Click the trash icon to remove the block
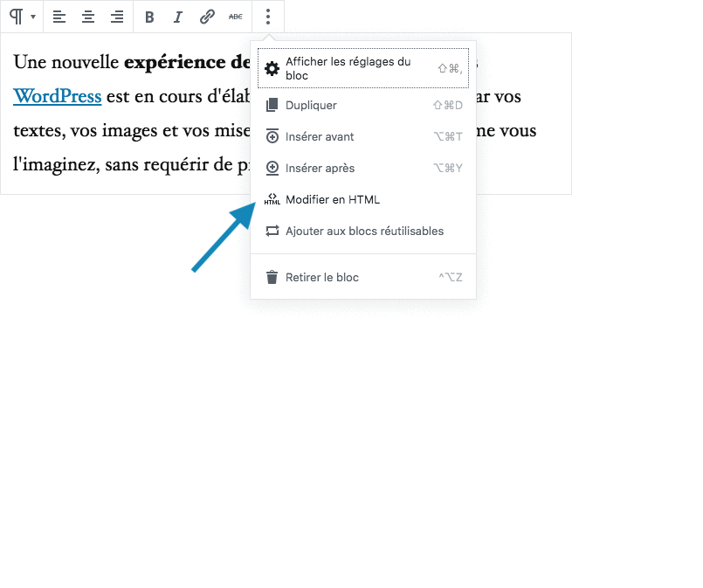Image resolution: width=703 pixels, height=588 pixels. click(x=272, y=278)
